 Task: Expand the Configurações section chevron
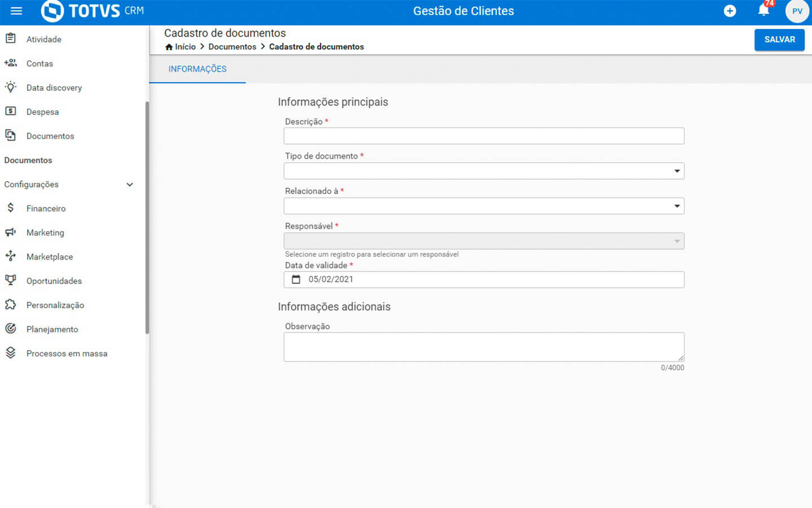point(130,185)
